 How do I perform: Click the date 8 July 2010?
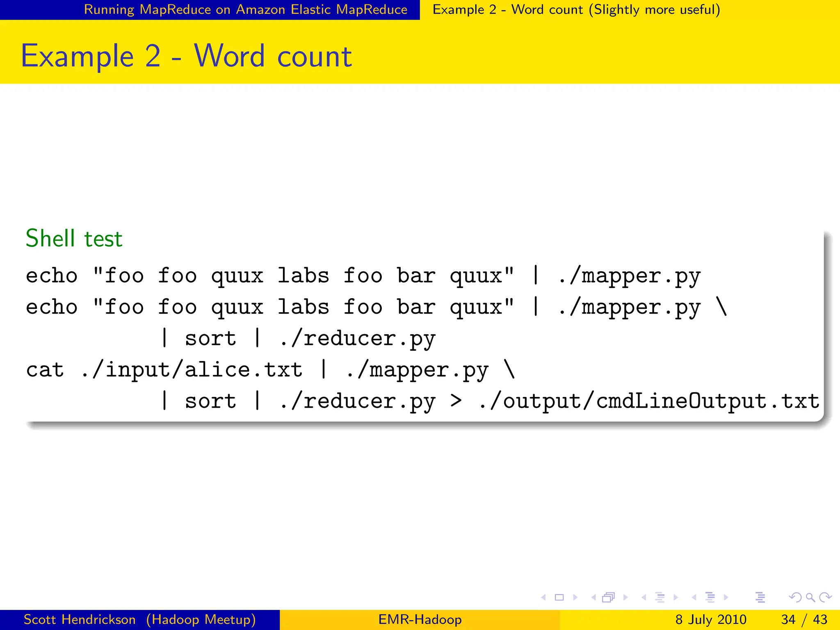coord(711,619)
